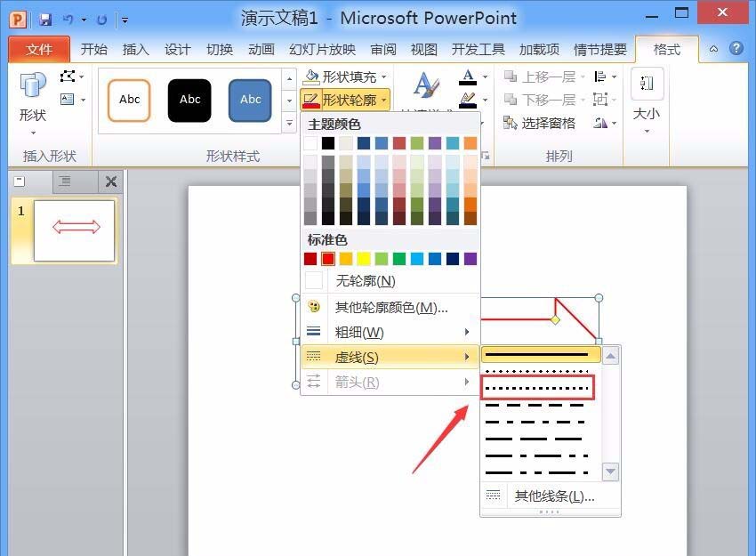Click the Save icon on quick access toolbar
The height and width of the screenshot is (556, 756).
(45, 18)
